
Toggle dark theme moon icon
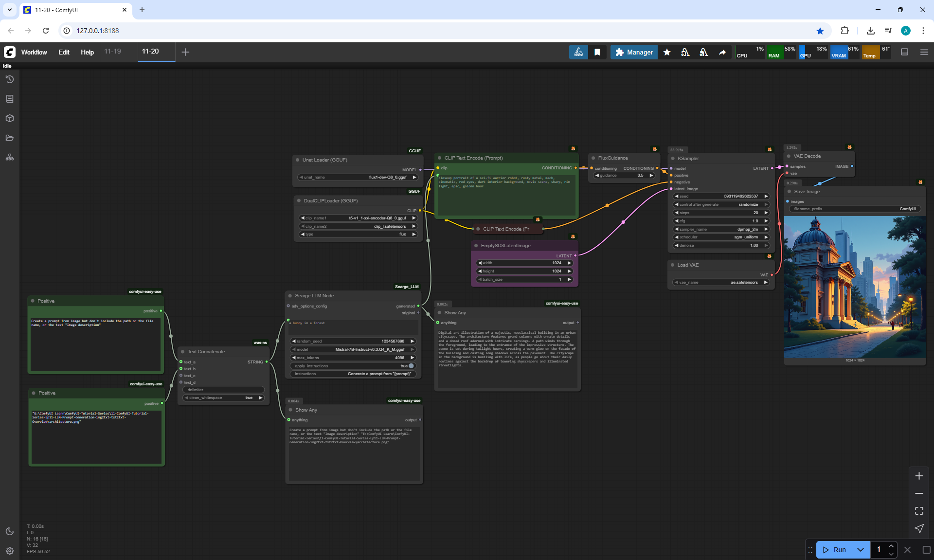[x=10, y=531]
